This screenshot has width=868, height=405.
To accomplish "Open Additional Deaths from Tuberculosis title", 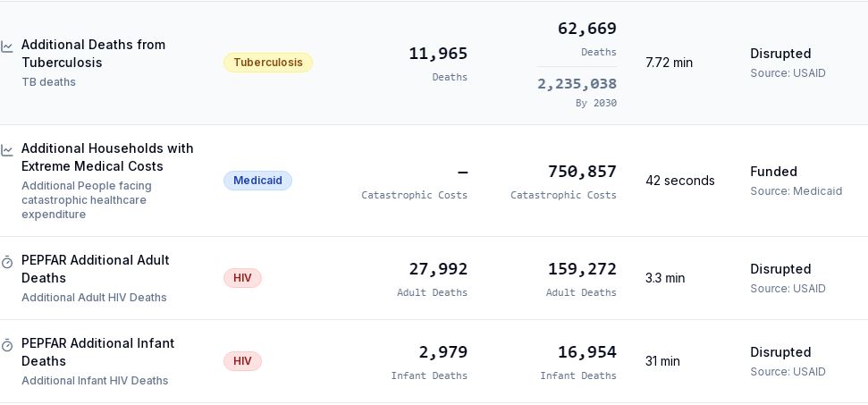I will pos(94,54).
